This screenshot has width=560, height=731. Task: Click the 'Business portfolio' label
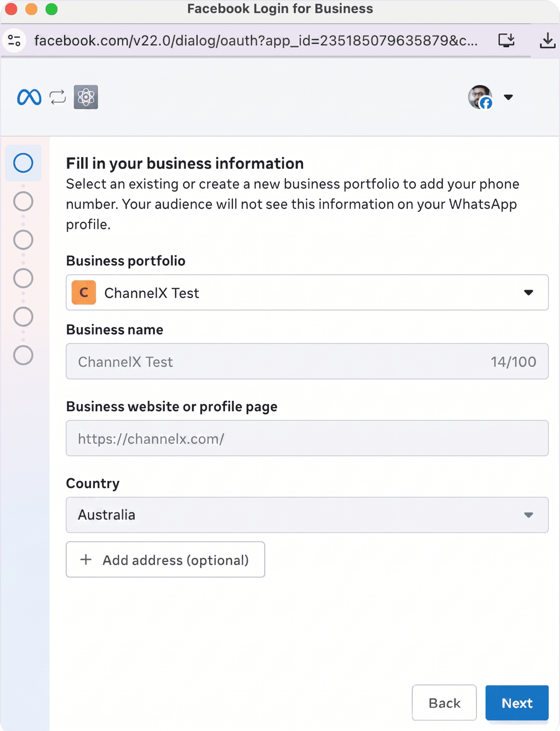click(126, 261)
